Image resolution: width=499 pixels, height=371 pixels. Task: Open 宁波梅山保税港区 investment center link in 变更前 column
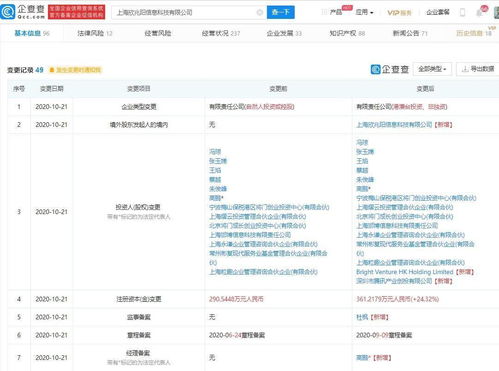(x=269, y=207)
